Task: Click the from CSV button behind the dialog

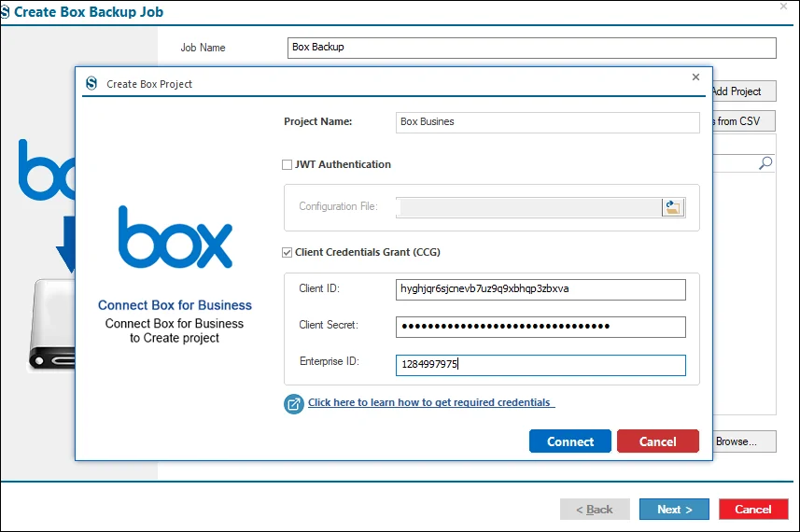Action: (744, 121)
